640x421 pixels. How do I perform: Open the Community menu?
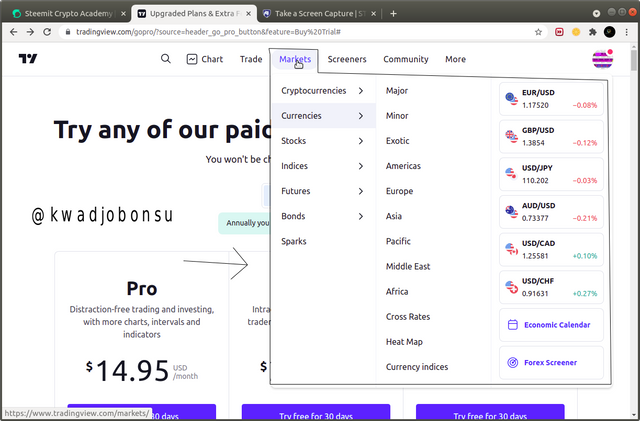(406, 59)
